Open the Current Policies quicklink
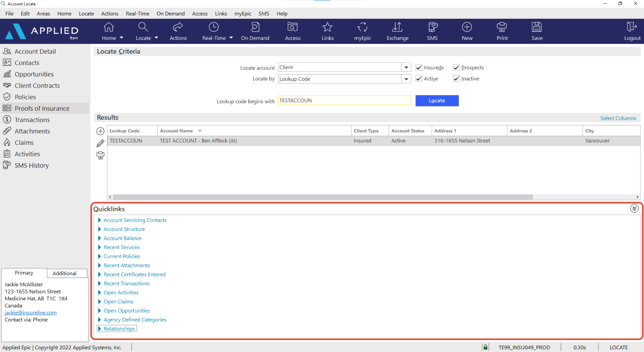This screenshot has height=352, width=644. (122, 256)
